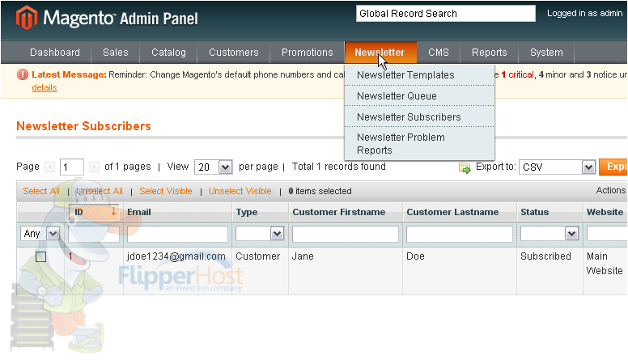The width and height of the screenshot is (628, 364).
Task: Go to previous page arrow
Action: (49, 167)
